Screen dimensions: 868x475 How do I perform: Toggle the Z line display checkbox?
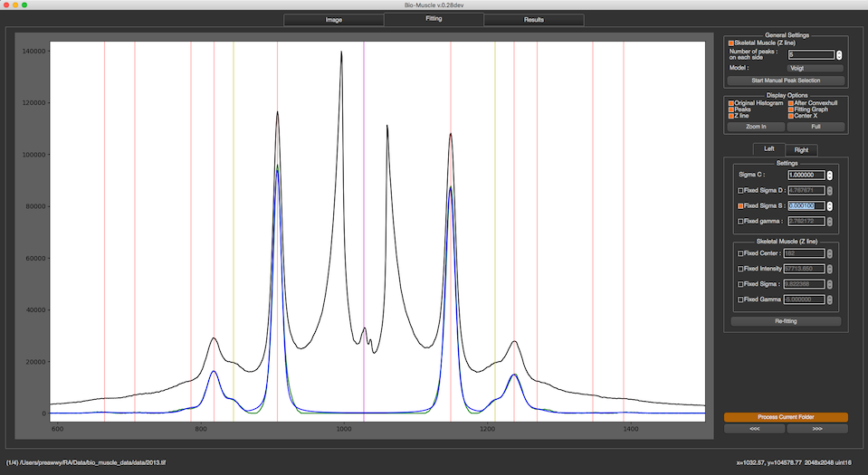coord(730,116)
